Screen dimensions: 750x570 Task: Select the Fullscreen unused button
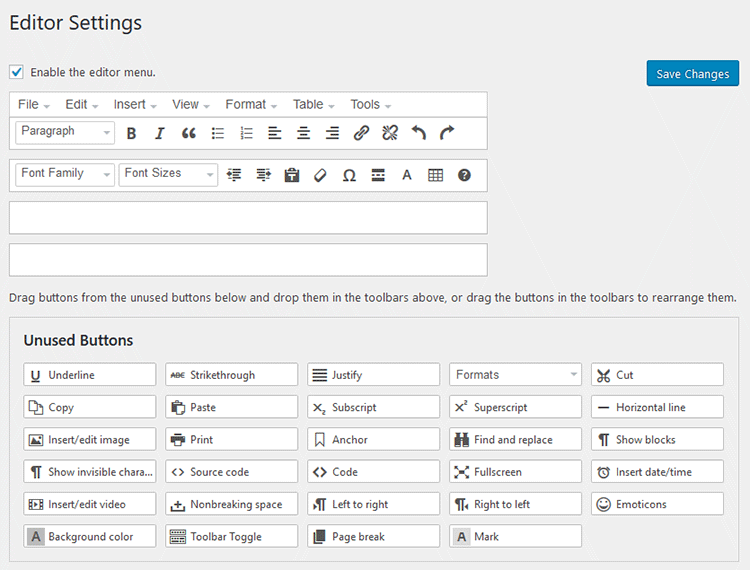[x=515, y=471]
